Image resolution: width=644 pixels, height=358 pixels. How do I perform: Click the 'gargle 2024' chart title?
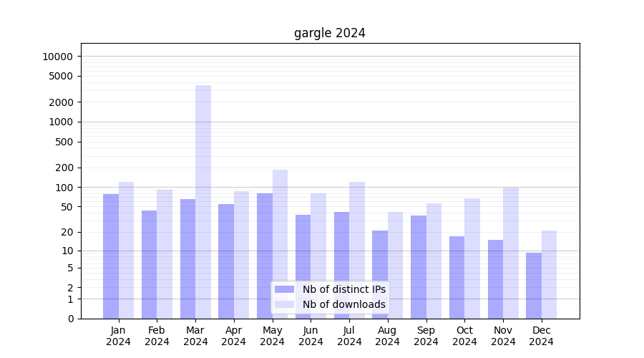point(330,33)
